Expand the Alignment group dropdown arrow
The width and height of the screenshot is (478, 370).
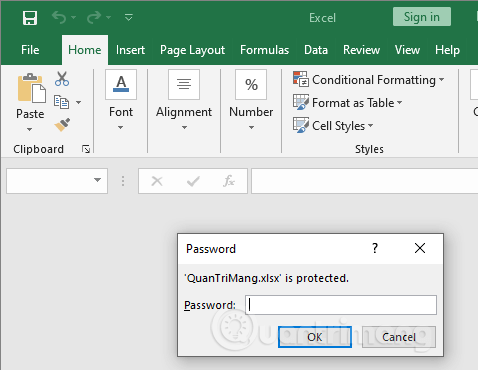pos(184,128)
